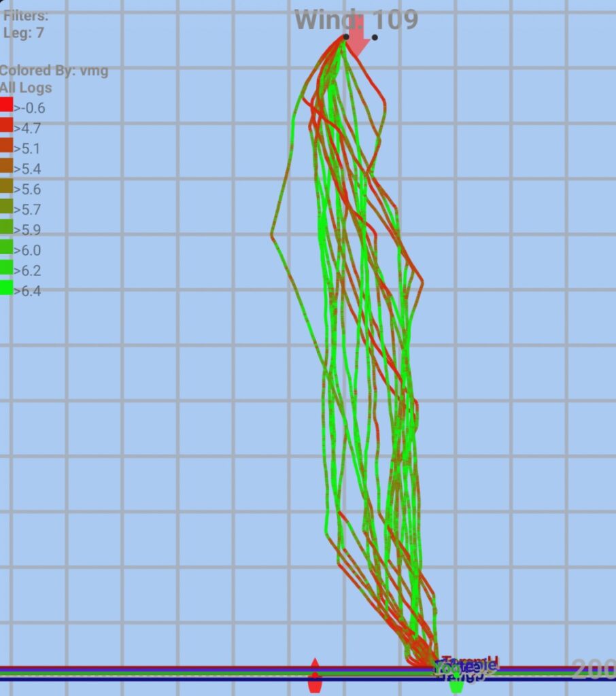Select the red boat marker icon
Viewport: 616px width, 696px height.
pyautogui.click(x=315, y=676)
